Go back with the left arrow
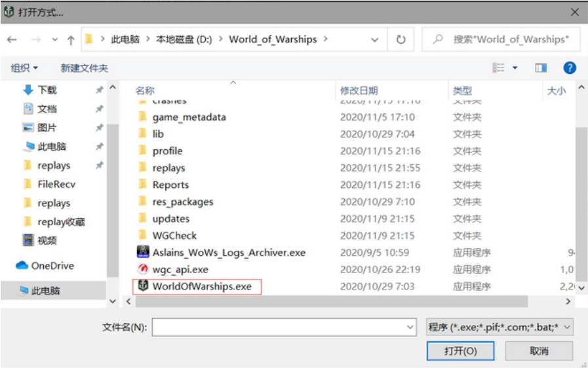The width and height of the screenshot is (588, 368). 12,39
